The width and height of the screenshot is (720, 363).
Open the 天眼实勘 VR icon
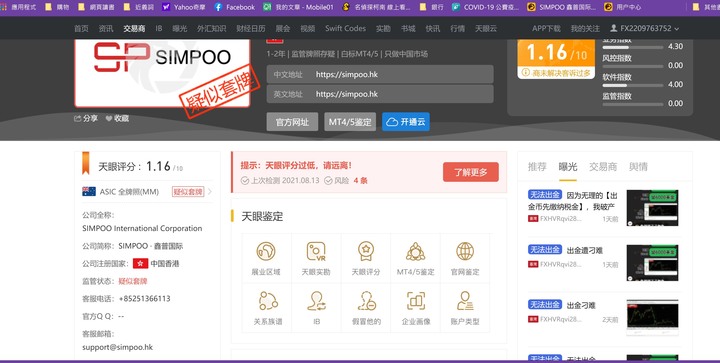click(316, 251)
